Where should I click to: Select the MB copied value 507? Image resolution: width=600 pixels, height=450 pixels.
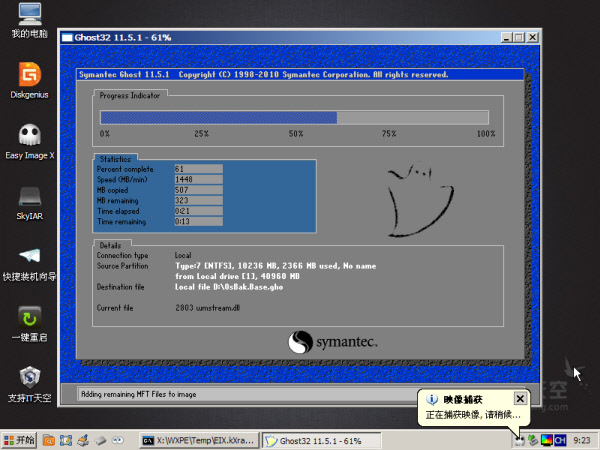point(199,190)
